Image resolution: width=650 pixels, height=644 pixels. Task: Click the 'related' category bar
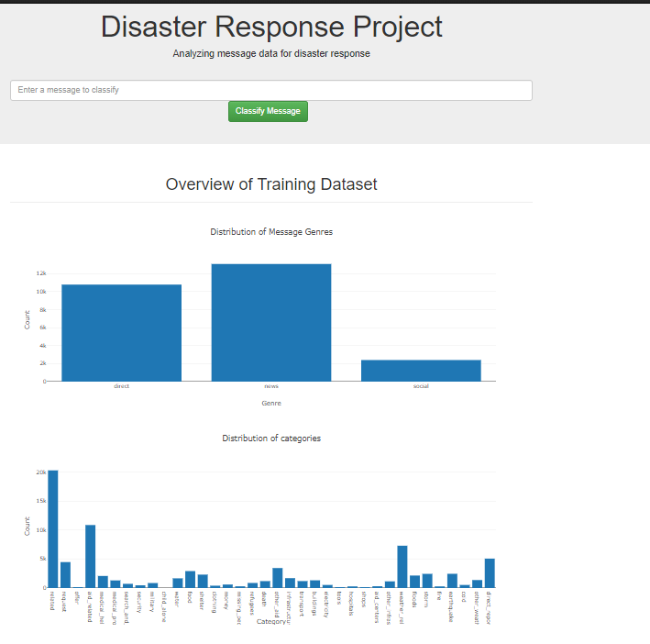(53, 528)
